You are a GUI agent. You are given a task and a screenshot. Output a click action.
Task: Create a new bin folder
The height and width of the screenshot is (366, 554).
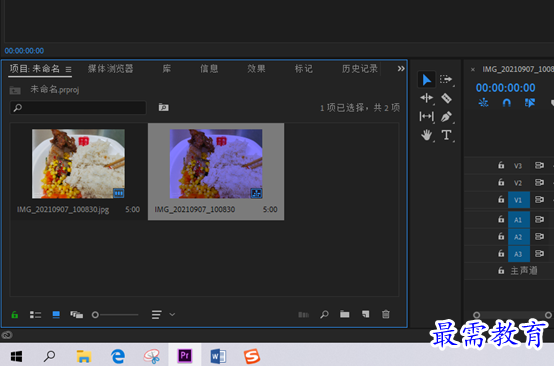(344, 314)
